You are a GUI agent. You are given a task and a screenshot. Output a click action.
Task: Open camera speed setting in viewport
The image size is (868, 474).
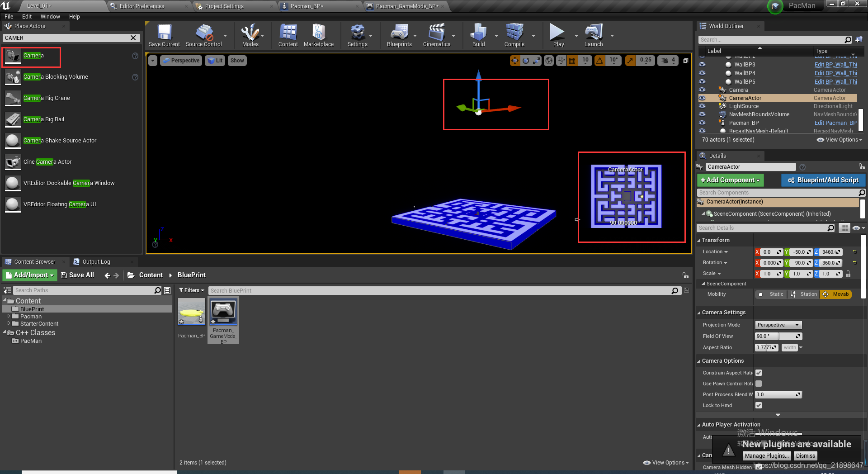point(669,61)
